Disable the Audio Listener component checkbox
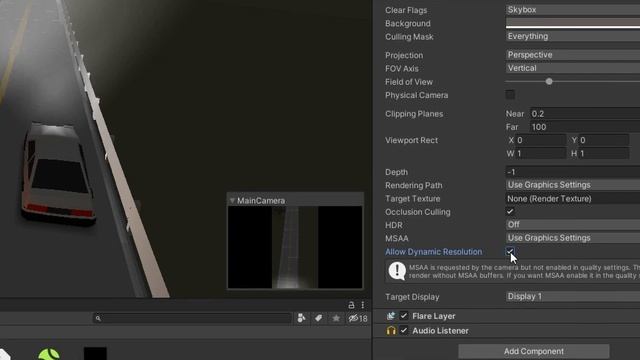The image size is (640, 360). 404,331
